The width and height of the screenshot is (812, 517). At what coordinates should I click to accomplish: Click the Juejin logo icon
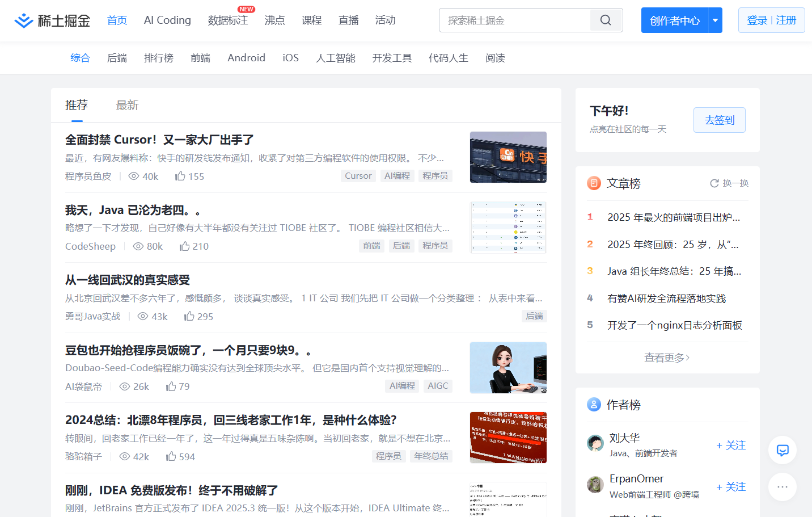pyautogui.click(x=24, y=21)
